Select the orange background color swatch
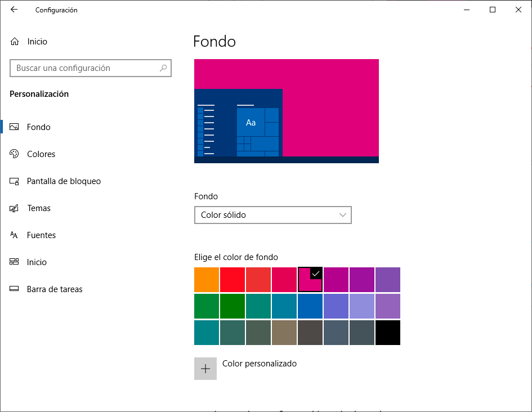 coord(207,280)
